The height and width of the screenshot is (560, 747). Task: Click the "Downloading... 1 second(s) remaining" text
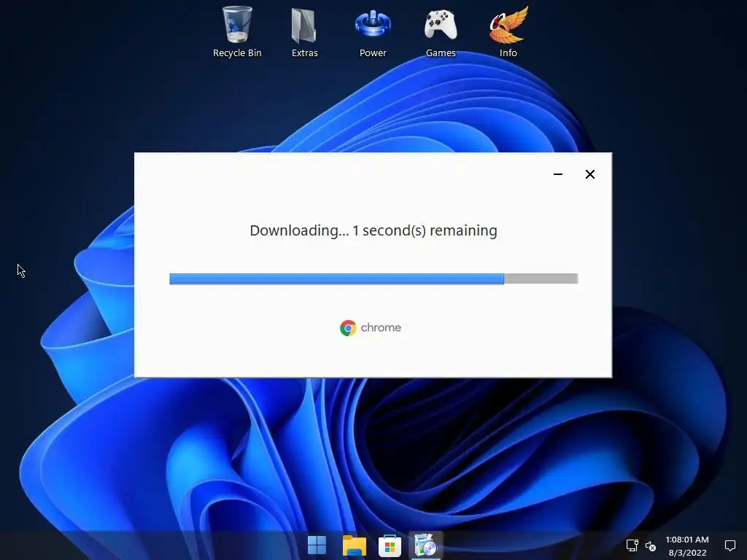coord(373,230)
